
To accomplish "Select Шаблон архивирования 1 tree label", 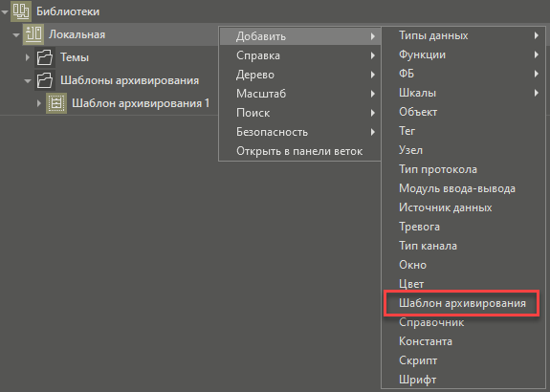I will tap(141, 103).
